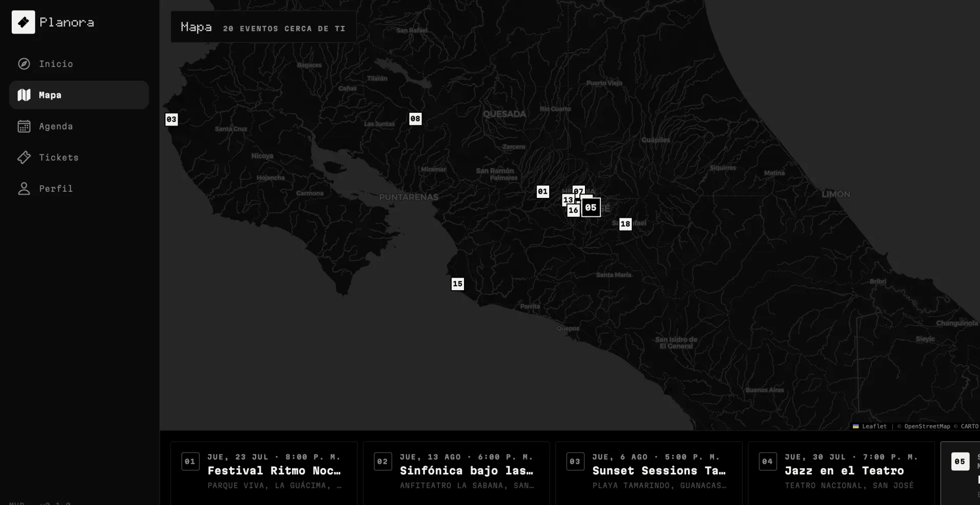
Task: Click the ticket icon beside Tickets
Action: 24,157
